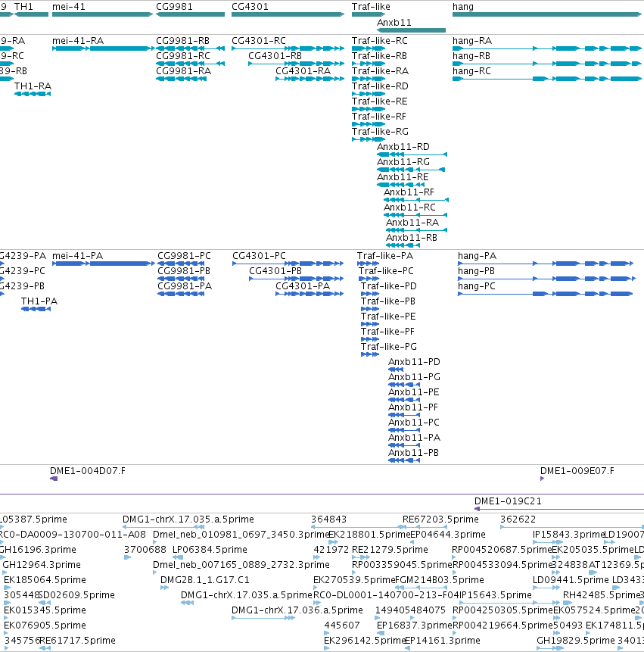Viewport: 644px width, 652px height.
Task: Select transcript hang-RC
Action: pos(547,79)
